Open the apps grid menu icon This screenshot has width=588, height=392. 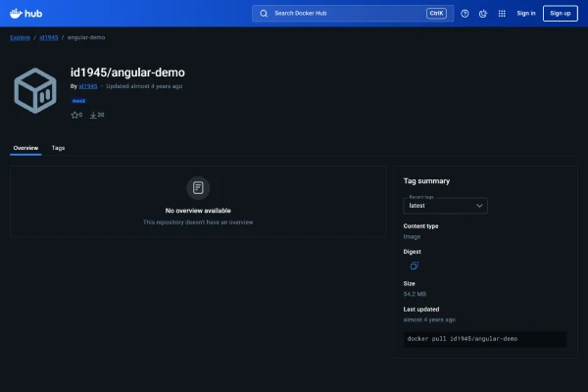502,14
